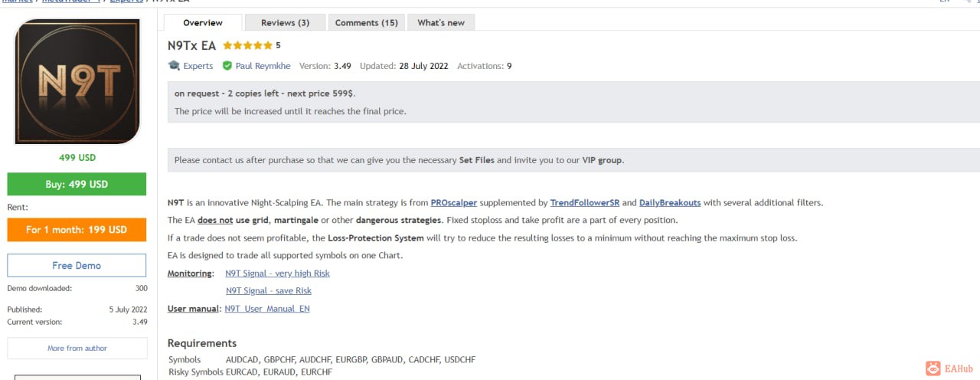Open the Reviews (3) tab
The image size is (980, 380).
pyautogui.click(x=285, y=23)
